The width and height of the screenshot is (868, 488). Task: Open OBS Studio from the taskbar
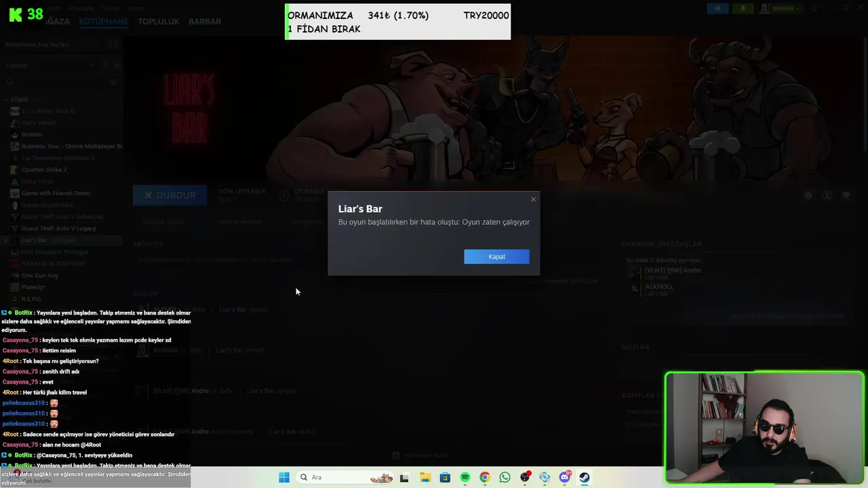pyautogui.click(x=525, y=477)
